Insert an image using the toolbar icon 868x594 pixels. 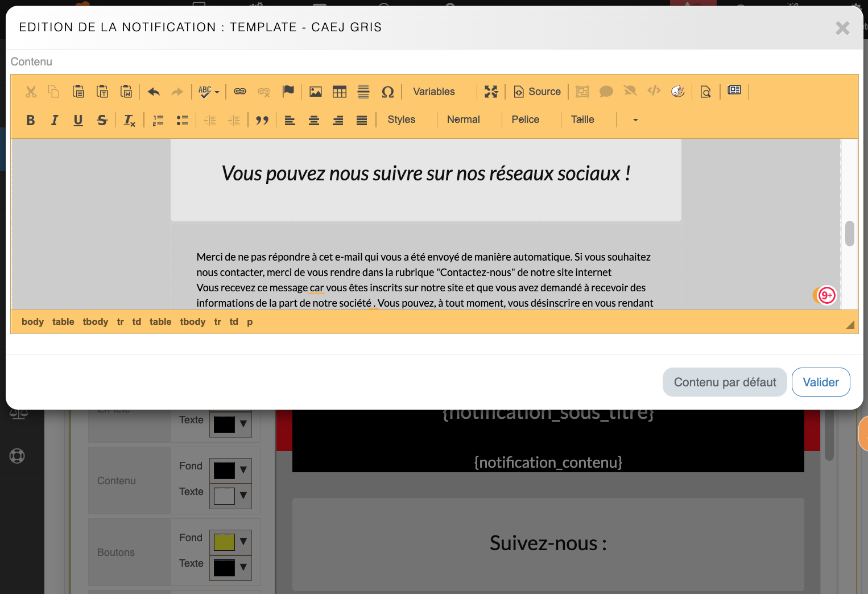tap(316, 92)
